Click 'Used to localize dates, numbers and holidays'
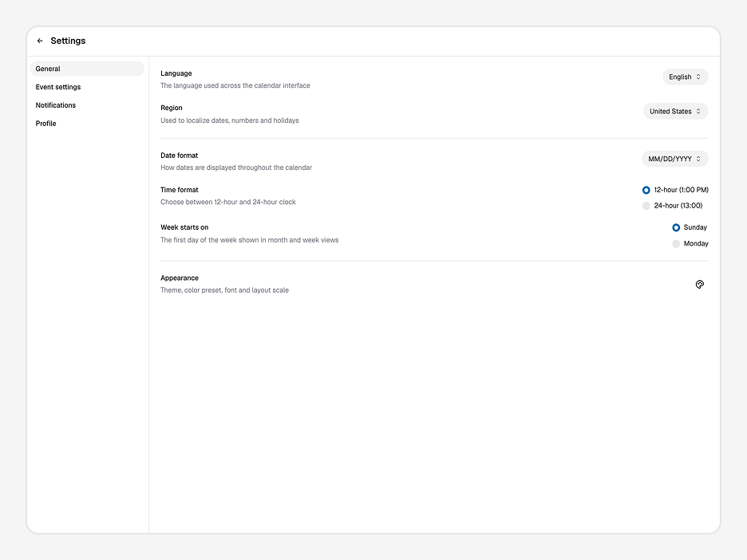 tap(230, 120)
